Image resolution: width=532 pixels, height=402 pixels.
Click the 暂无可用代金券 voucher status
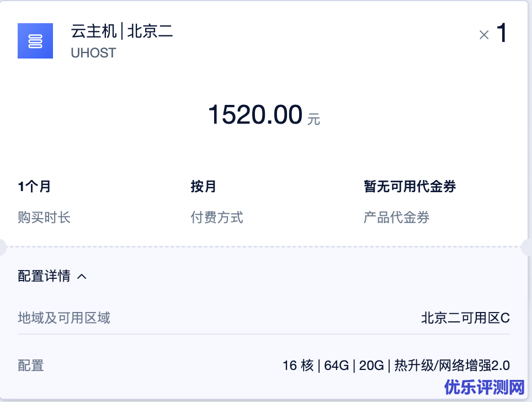pos(409,187)
